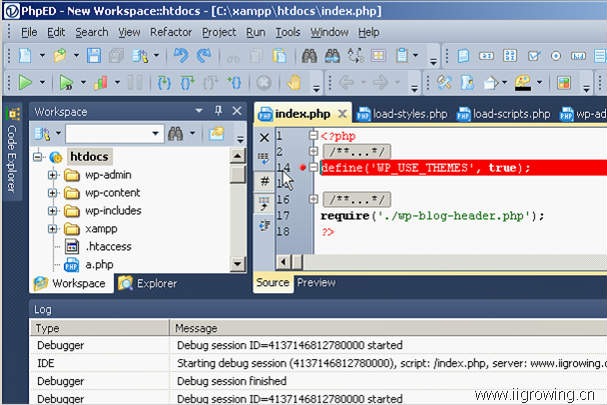
Task: Click the Step into braces icon
Action: (x=164, y=82)
